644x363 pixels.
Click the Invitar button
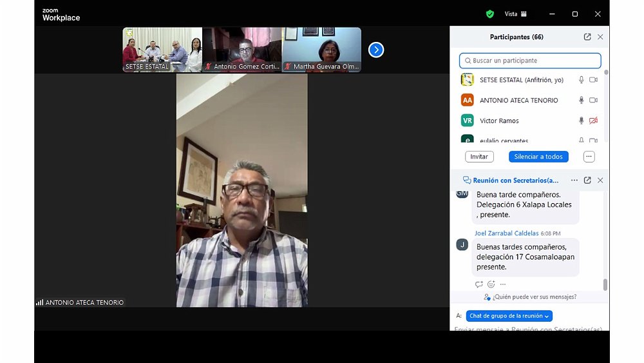coord(479,157)
